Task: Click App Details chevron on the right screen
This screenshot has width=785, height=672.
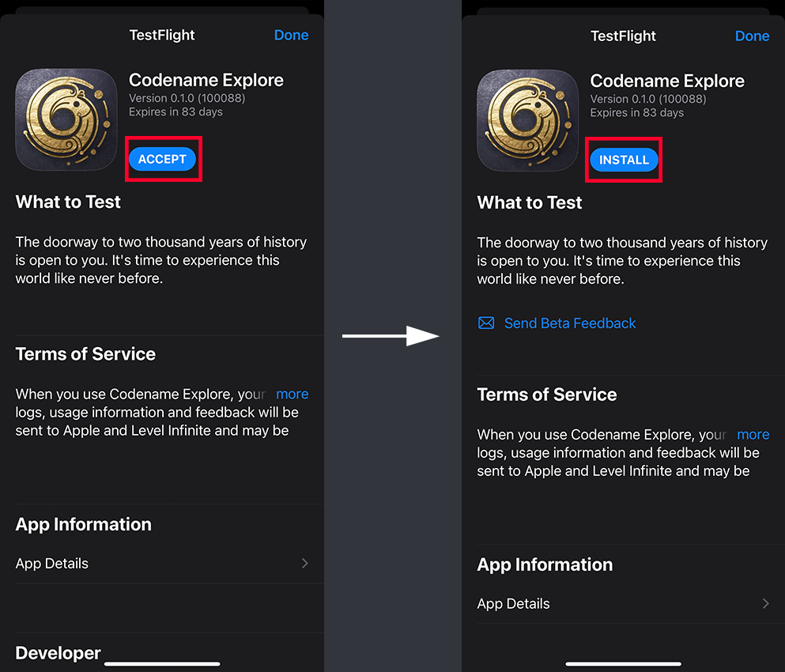Action: [x=765, y=603]
